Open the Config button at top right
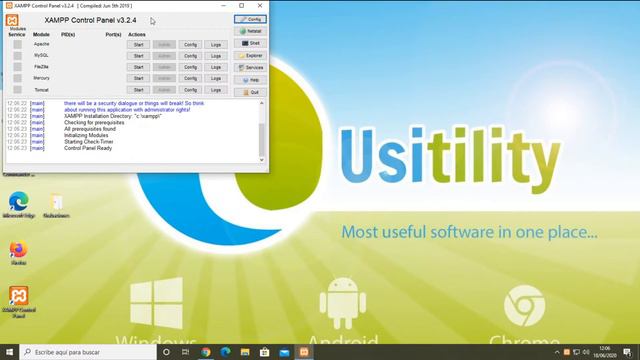640x360 pixels. 250,19
